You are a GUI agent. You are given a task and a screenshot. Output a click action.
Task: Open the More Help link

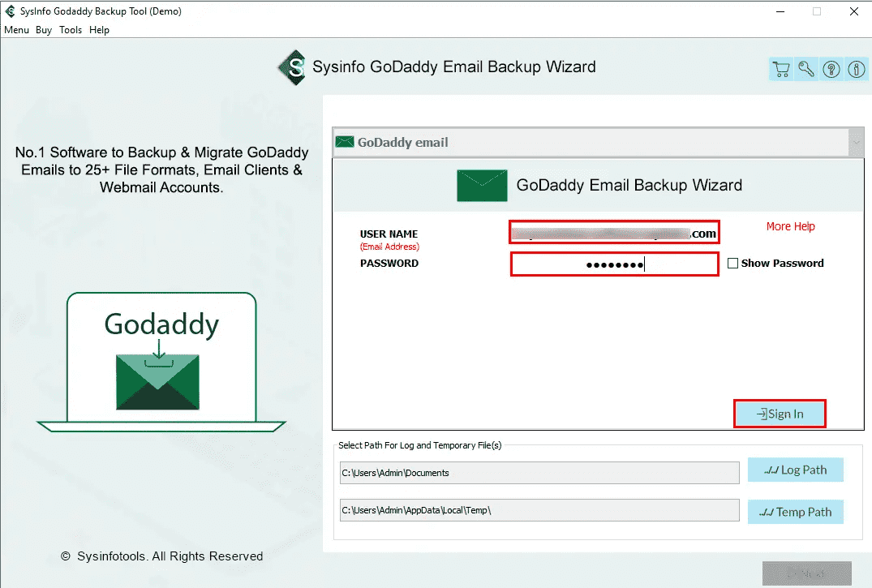click(x=790, y=226)
